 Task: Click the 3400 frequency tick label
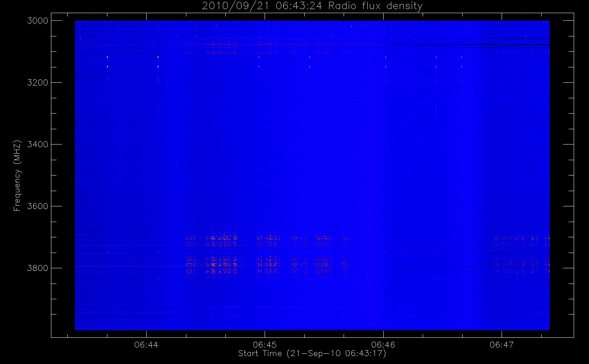click(x=38, y=145)
